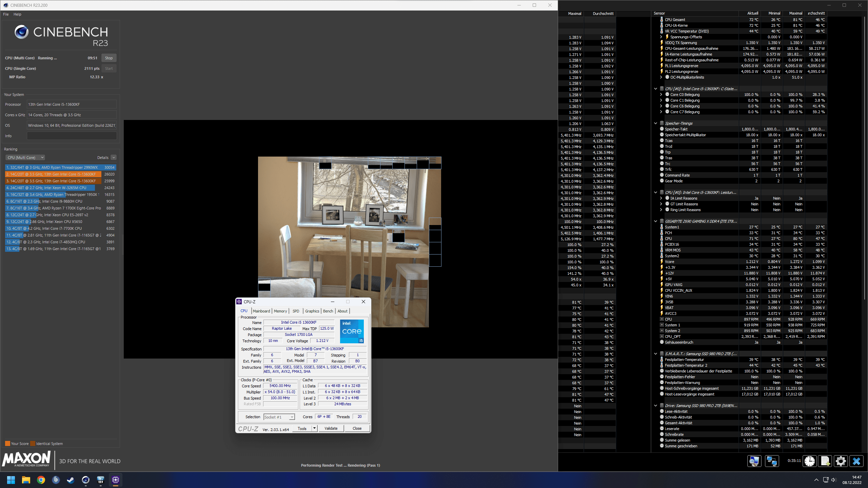Viewport: 868px width, 488px height.
Task: Click the Intel Core i5 logo in CPU-Z
Action: click(x=352, y=331)
